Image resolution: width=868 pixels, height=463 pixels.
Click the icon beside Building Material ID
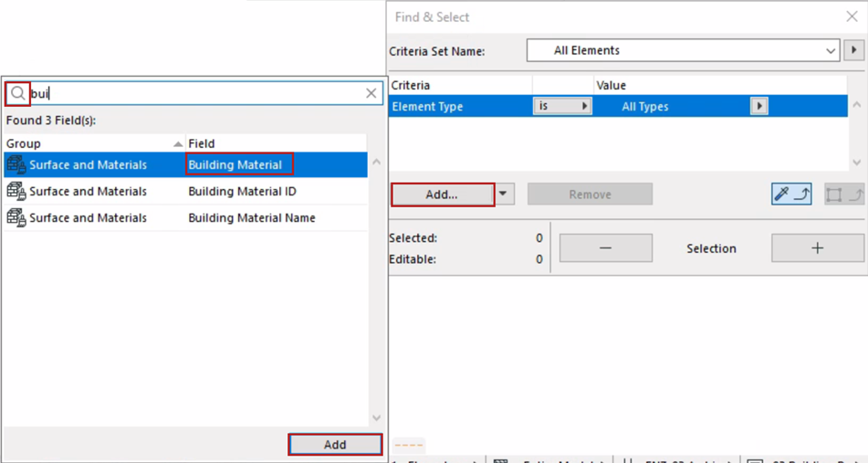[16, 192]
